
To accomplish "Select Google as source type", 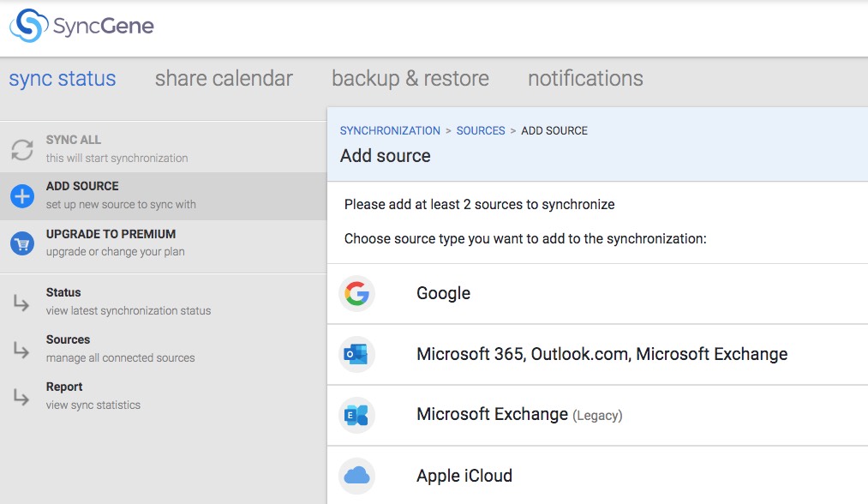I will click(597, 293).
